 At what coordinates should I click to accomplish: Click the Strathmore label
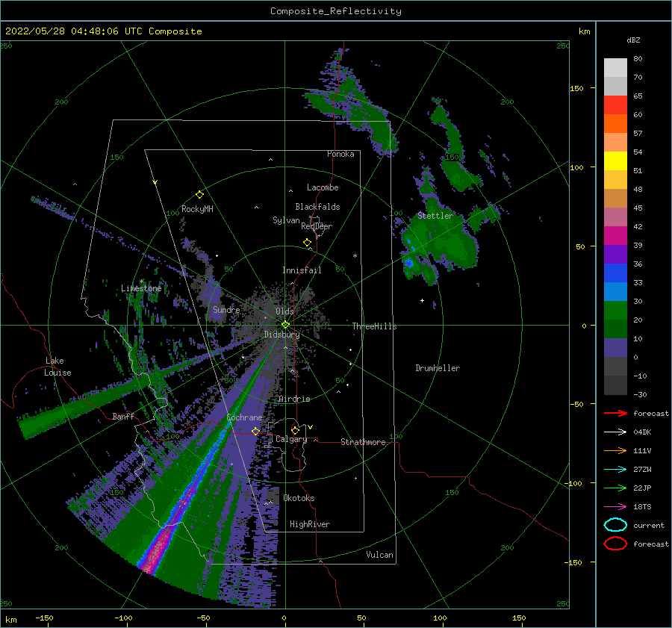363,442
